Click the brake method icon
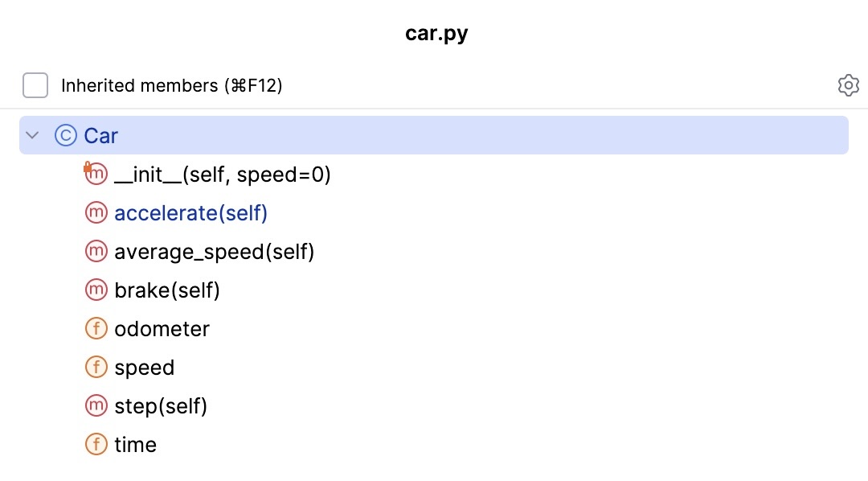This screenshot has width=868, height=481. point(96,290)
